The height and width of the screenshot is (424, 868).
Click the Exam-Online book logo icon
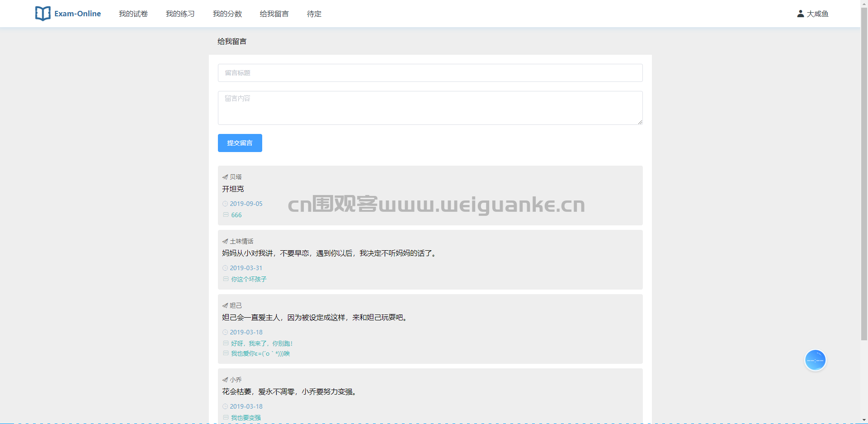(x=43, y=14)
